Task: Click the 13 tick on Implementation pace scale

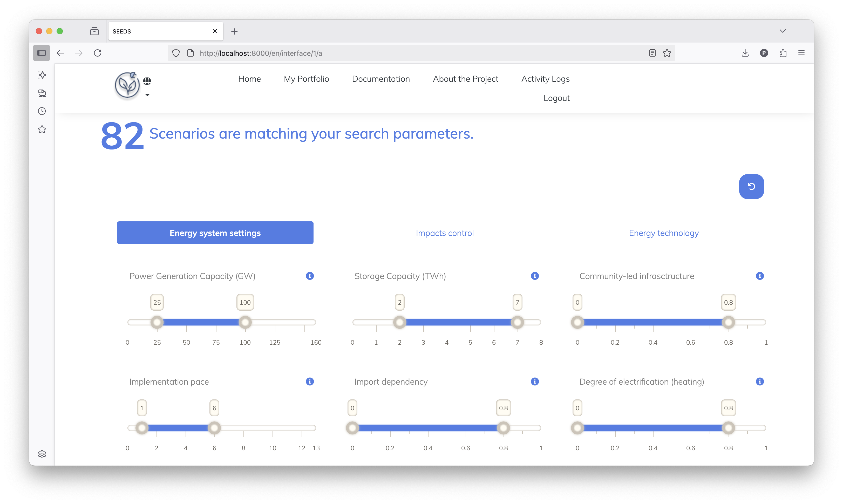Action: tap(316, 448)
